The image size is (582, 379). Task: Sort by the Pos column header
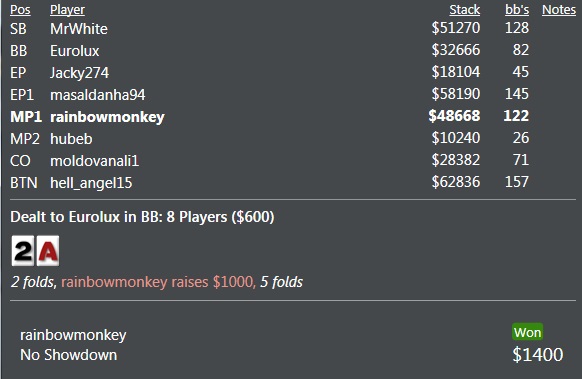tap(20, 10)
